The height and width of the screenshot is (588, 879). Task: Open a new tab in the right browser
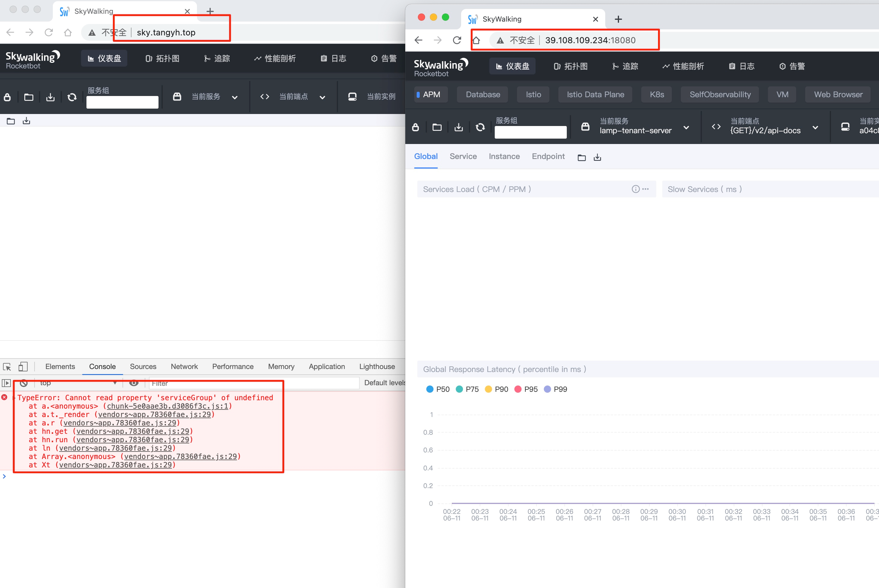tap(618, 19)
